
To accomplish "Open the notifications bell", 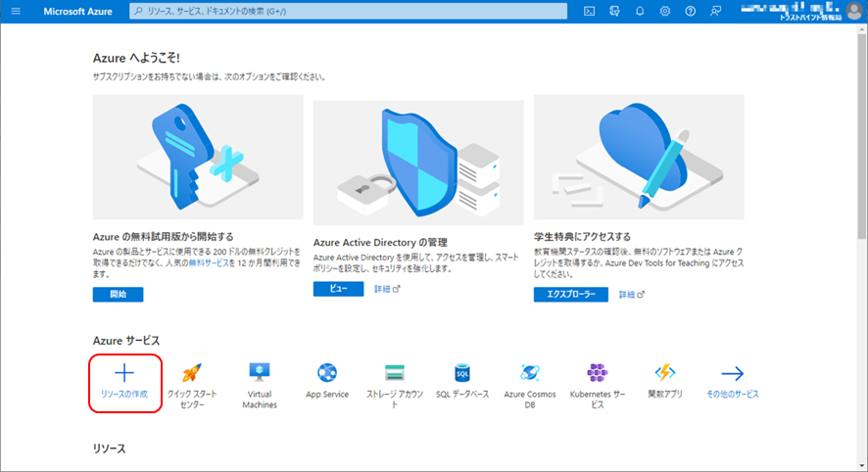I will click(640, 11).
